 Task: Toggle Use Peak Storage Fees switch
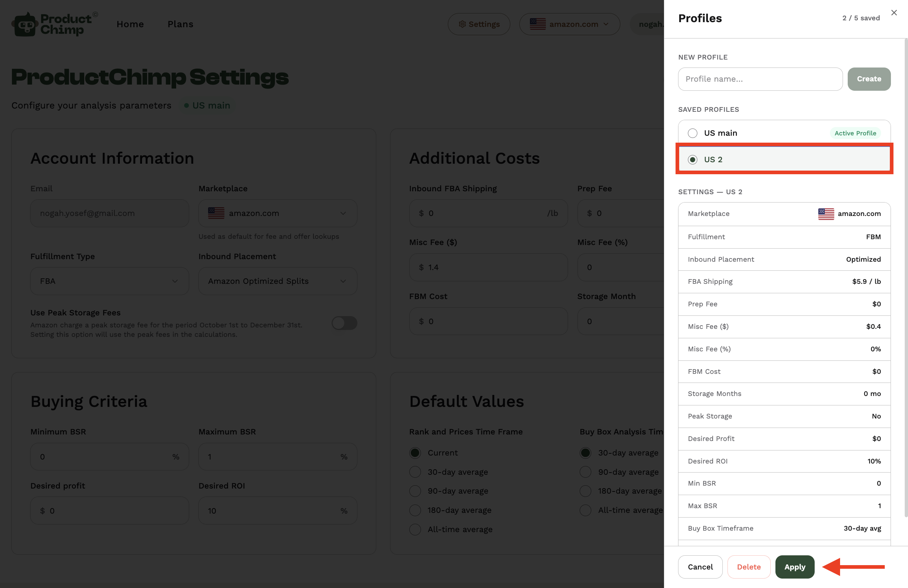point(344,323)
